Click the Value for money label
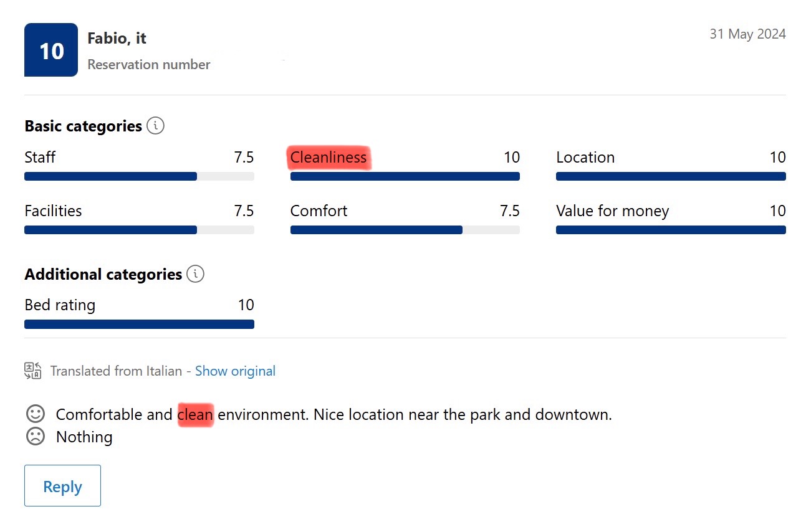This screenshot has height=532, width=806. coord(612,211)
